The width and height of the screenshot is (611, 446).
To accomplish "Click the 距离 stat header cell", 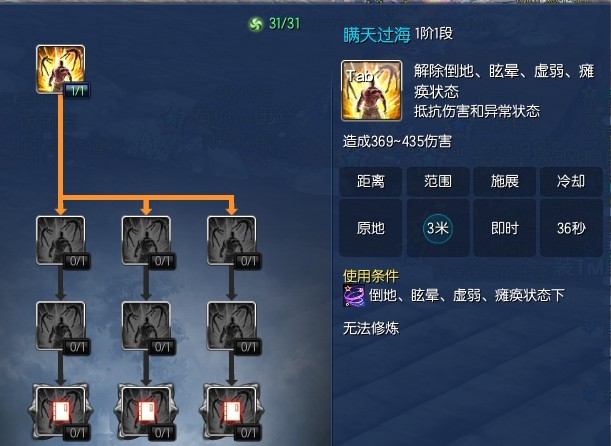I will (x=371, y=182).
